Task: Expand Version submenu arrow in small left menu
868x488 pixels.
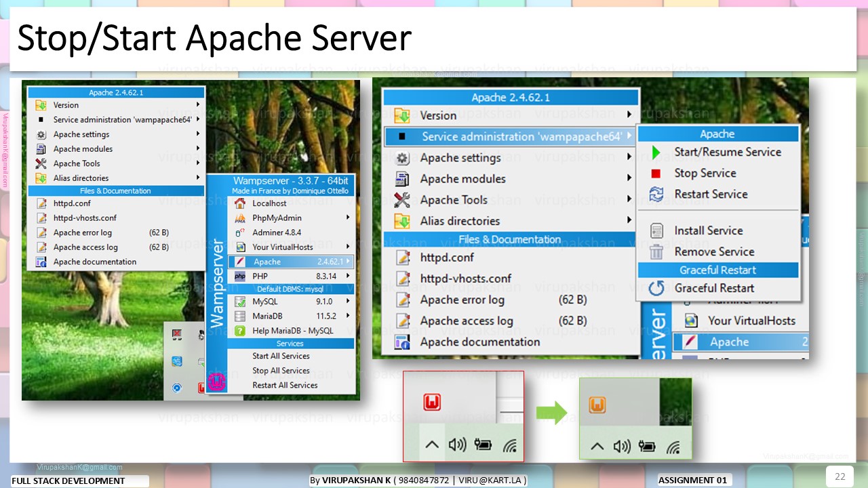Action: pyautogui.click(x=198, y=105)
